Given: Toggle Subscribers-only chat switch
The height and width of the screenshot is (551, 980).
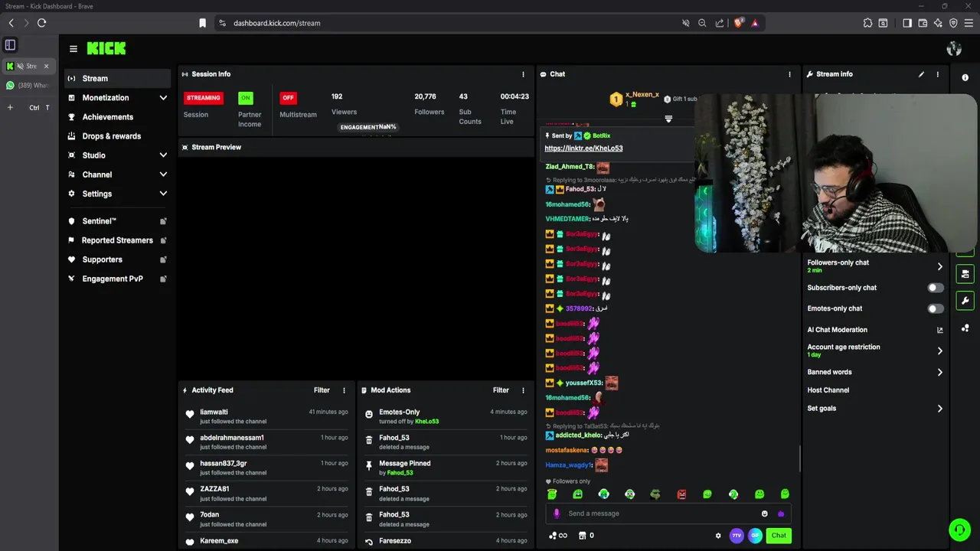Looking at the screenshot, I should [x=936, y=288].
